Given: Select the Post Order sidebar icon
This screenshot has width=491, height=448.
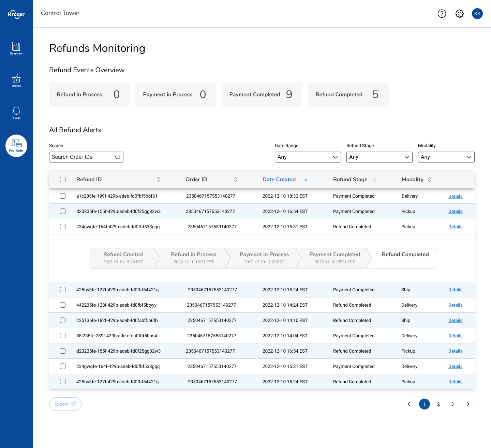Looking at the screenshot, I should tap(16, 145).
